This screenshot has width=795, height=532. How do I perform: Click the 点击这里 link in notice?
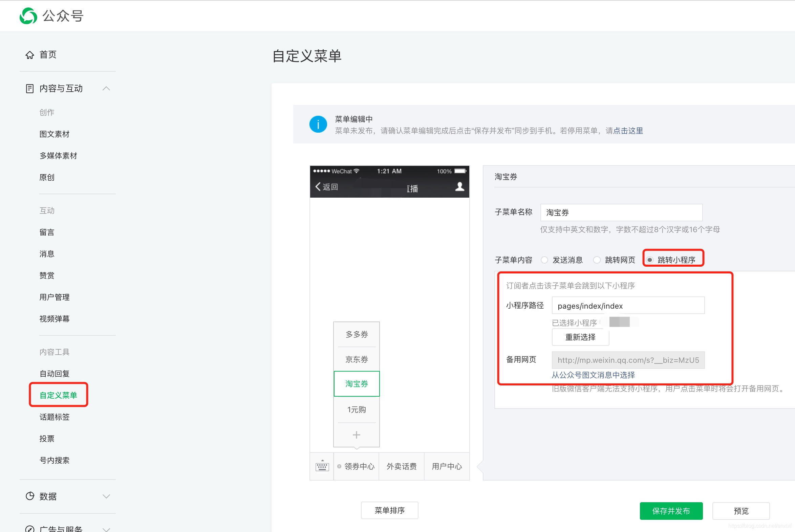(x=628, y=131)
